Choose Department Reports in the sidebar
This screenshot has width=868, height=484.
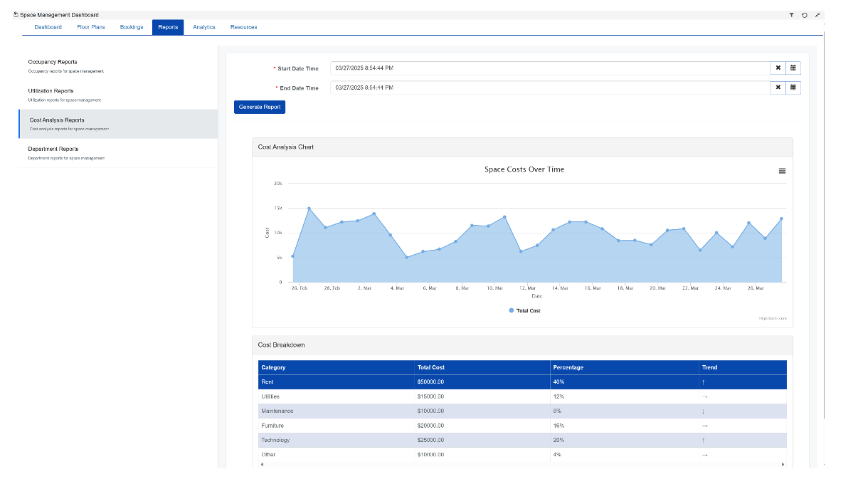(53, 149)
